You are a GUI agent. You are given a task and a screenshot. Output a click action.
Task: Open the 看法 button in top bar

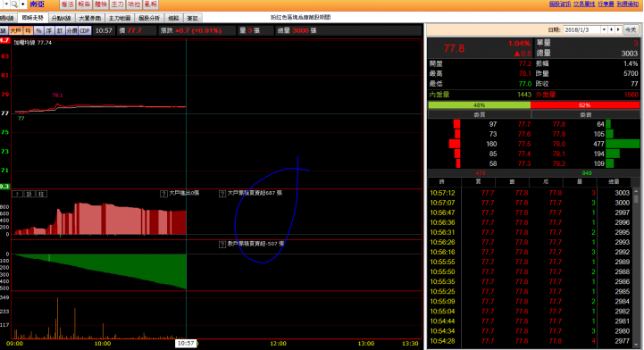[x=67, y=4]
